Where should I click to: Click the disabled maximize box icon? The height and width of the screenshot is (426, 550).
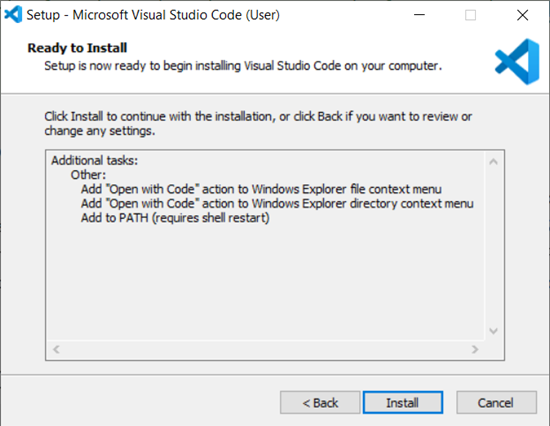pos(470,15)
